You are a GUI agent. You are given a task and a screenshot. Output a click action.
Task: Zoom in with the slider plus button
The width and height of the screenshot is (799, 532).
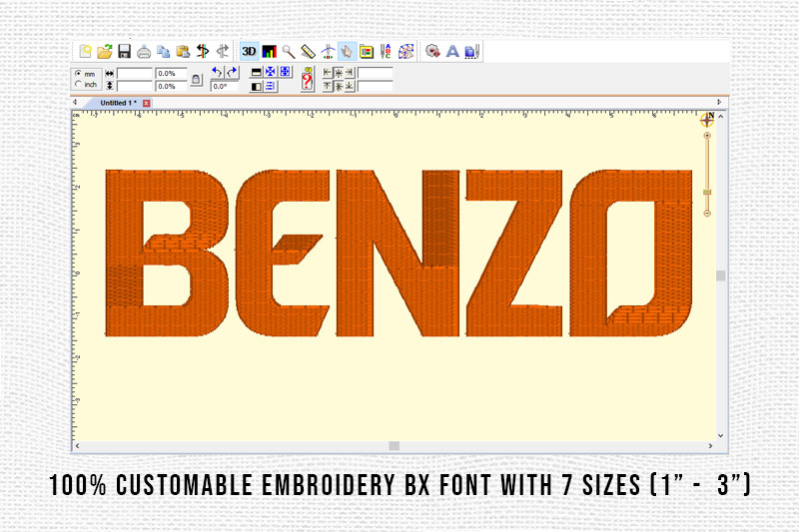click(x=707, y=136)
